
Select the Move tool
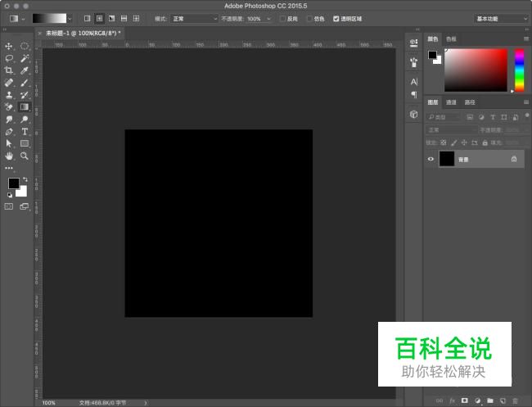coord(9,47)
